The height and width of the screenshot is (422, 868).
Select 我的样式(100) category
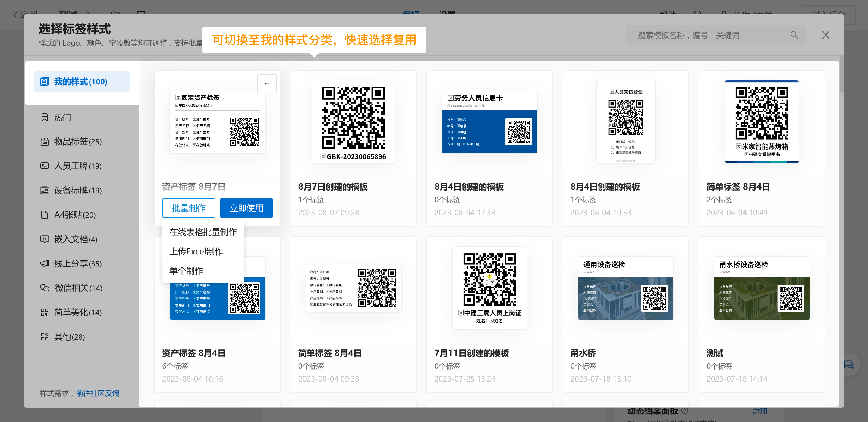click(x=82, y=82)
